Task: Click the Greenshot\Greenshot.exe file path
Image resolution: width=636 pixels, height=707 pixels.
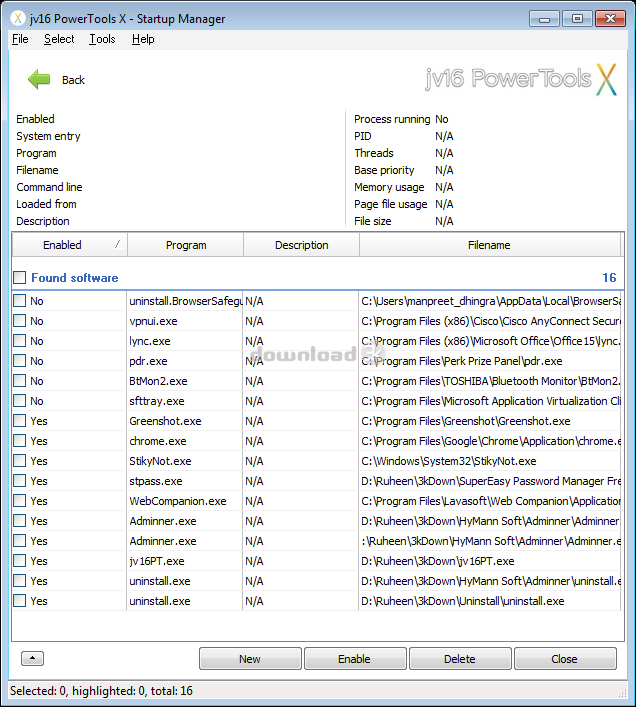Action: point(466,421)
